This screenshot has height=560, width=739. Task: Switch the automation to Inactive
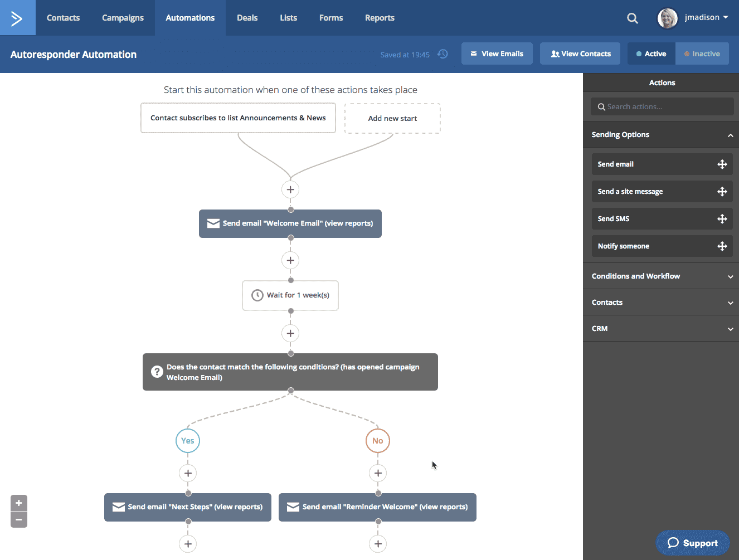702,53
